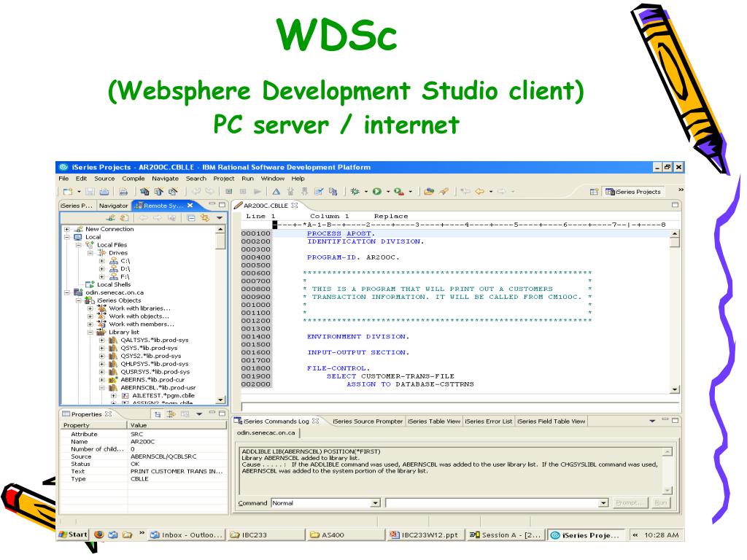Open the Compile menu
747x560 pixels.
tap(133, 179)
